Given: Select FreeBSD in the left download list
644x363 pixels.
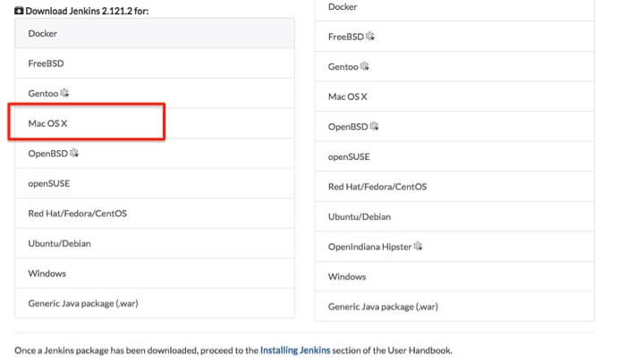Looking at the screenshot, I should (x=46, y=63).
